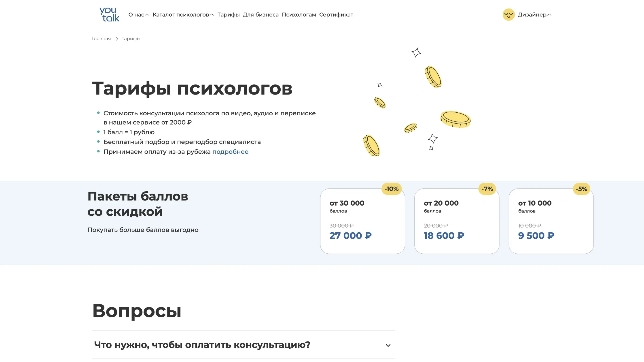Go to Для бизнеса page
This screenshot has height=362, width=644.
coord(261,15)
